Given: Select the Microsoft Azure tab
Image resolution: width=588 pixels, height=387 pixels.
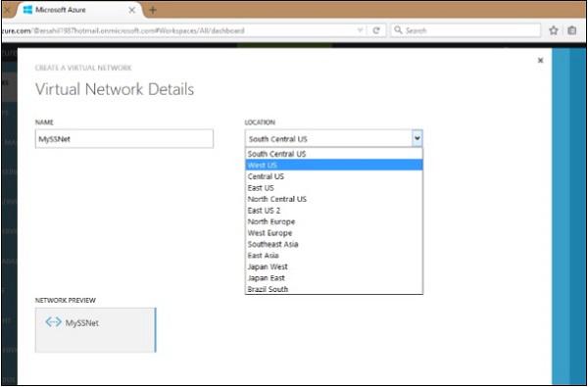Looking at the screenshot, I should pos(78,10).
